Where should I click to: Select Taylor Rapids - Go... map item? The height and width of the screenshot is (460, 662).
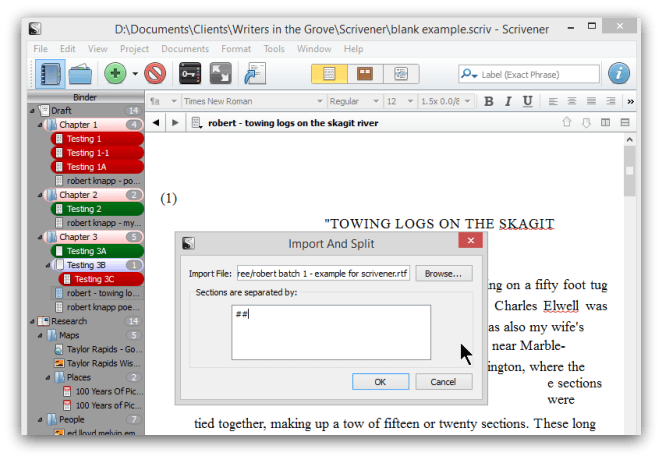coord(99,349)
